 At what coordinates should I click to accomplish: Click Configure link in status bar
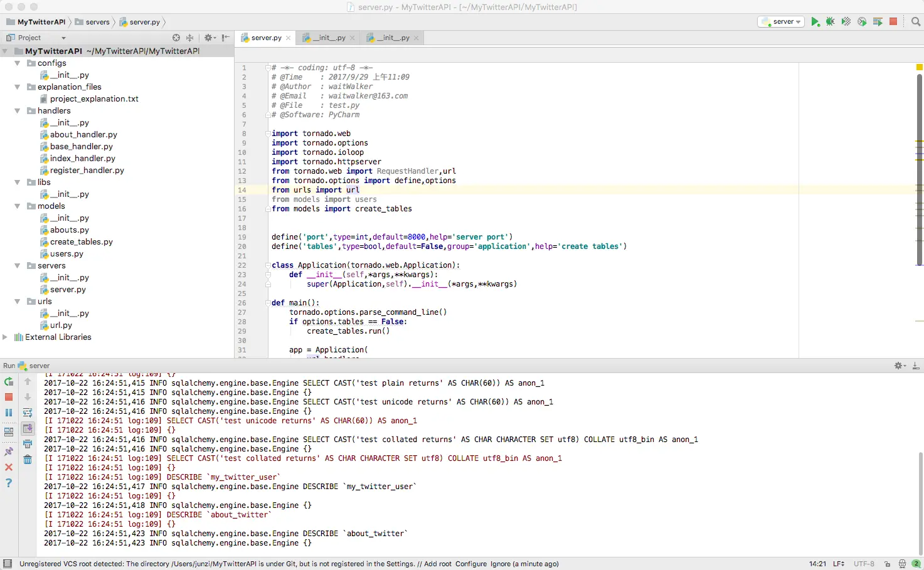click(x=470, y=564)
